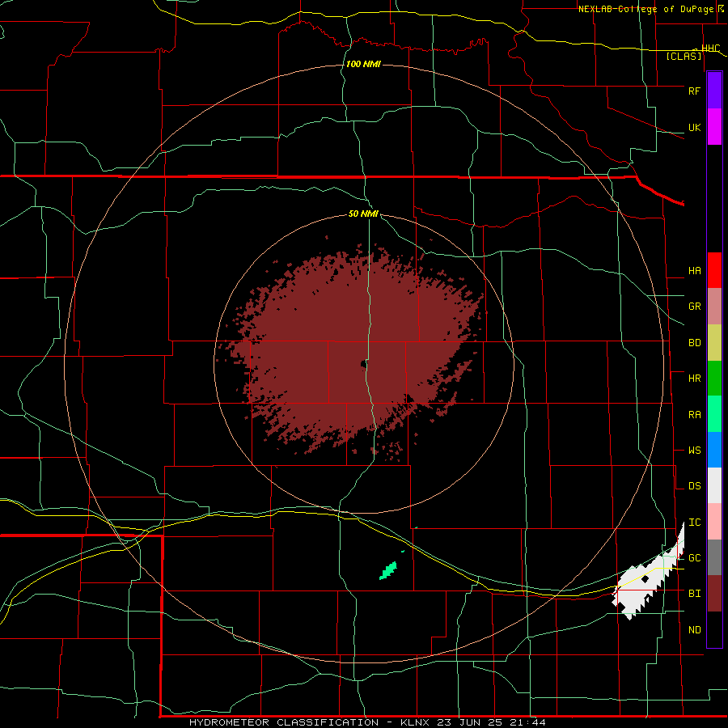728x728 pixels.
Task: Click the 'HA' legend label
Action: click(694, 271)
